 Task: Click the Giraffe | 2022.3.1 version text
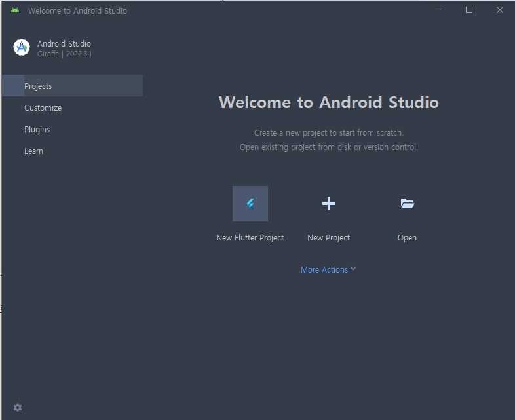point(65,54)
